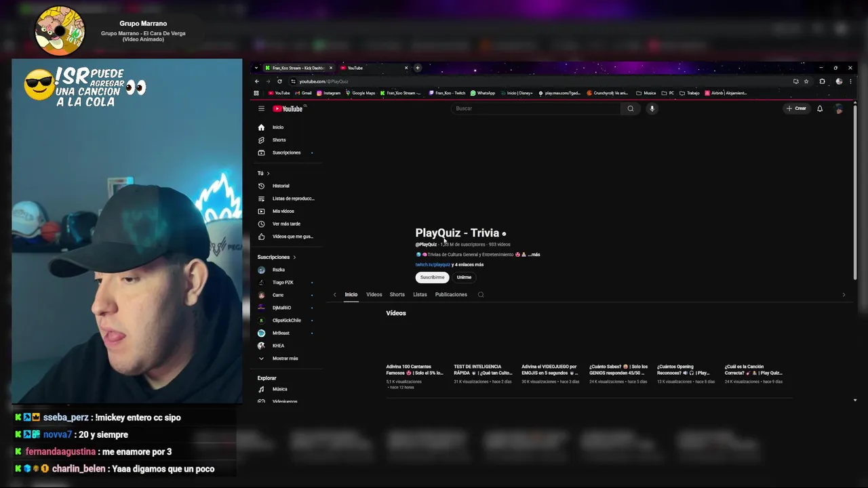Open the Instagram bookmark
The width and height of the screenshot is (868, 488).
(329, 93)
